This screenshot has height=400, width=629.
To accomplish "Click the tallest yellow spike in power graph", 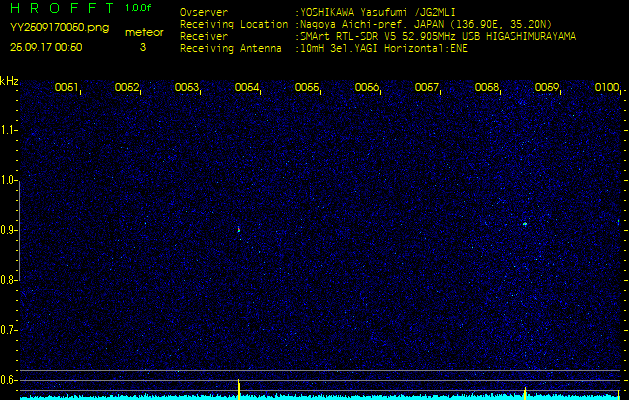I will pyautogui.click(x=239, y=388).
